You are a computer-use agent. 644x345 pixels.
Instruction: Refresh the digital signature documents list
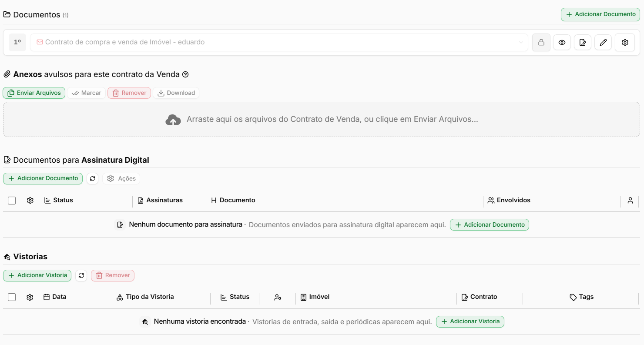[x=92, y=178]
